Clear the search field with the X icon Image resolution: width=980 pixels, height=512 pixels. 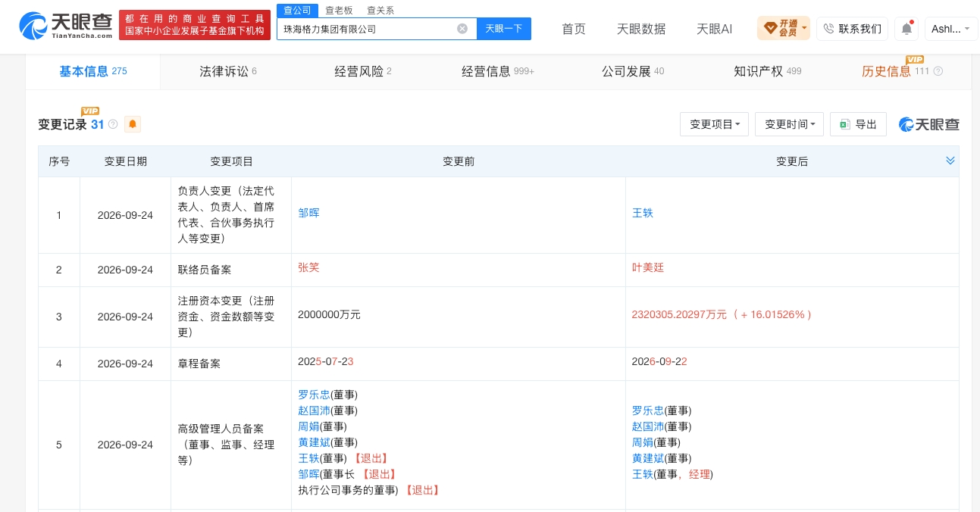tap(462, 29)
